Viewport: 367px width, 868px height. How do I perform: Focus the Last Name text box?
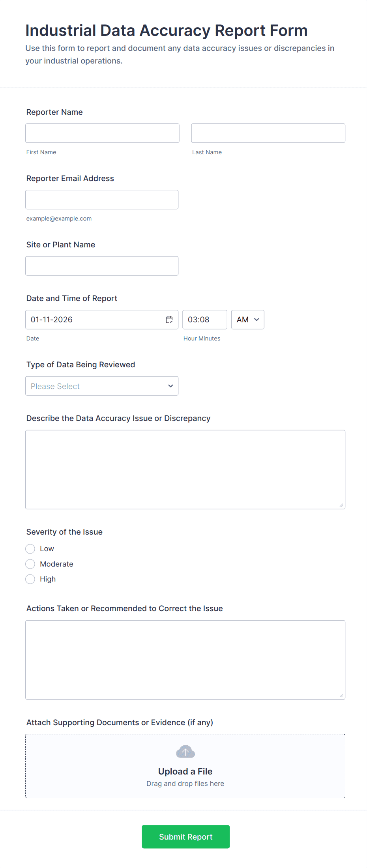click(268, 133)
